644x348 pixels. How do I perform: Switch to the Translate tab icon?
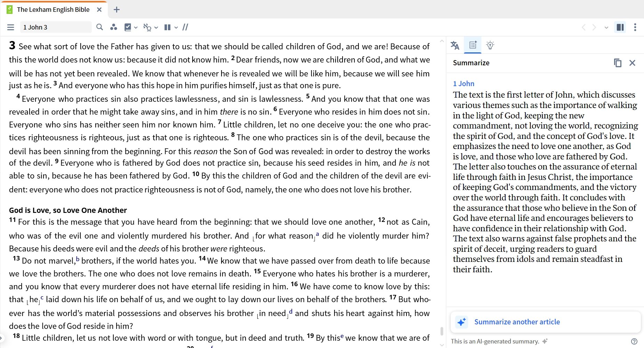[455, 45]
